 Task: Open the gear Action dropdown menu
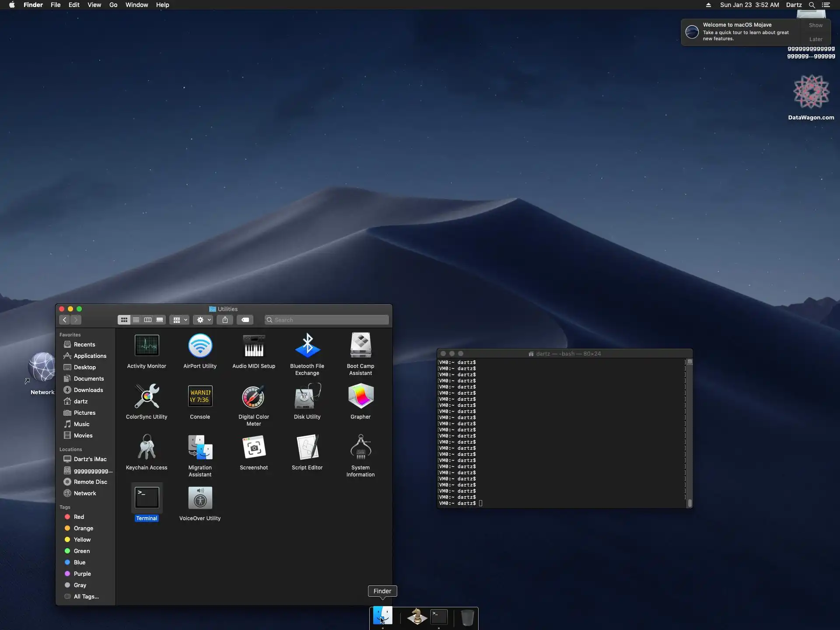(x=203, y=320)
